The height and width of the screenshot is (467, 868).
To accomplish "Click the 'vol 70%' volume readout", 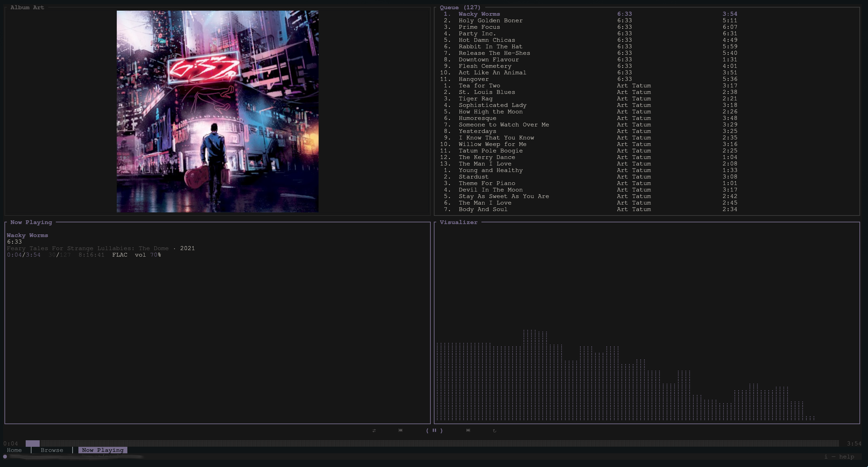I will point(148,255).
